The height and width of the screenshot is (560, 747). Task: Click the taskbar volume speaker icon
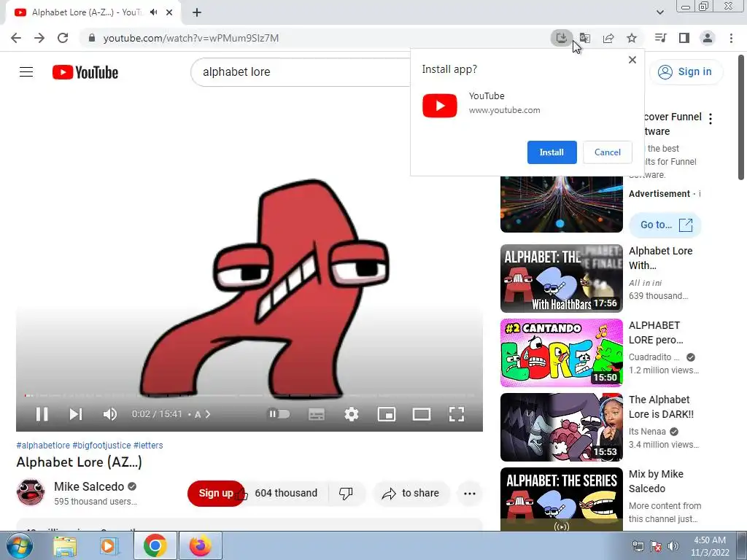tap(673, 545)
